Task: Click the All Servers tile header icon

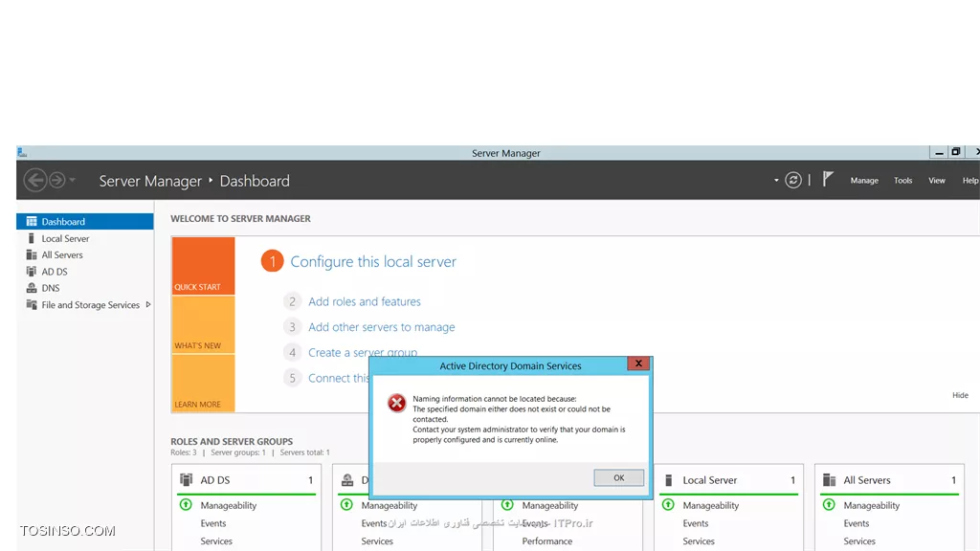Action: click(x=830, y=480)
